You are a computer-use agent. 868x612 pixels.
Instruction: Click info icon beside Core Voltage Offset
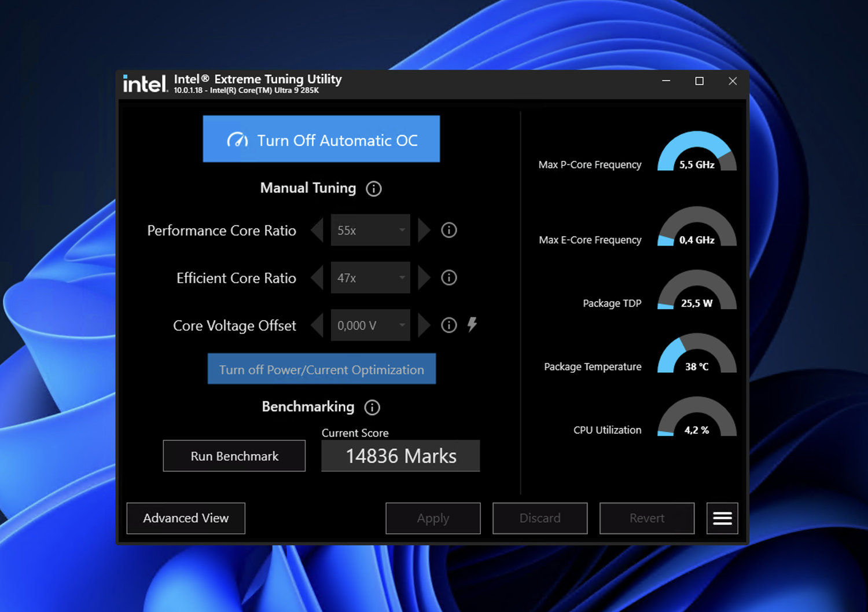(x=449, y=325)
